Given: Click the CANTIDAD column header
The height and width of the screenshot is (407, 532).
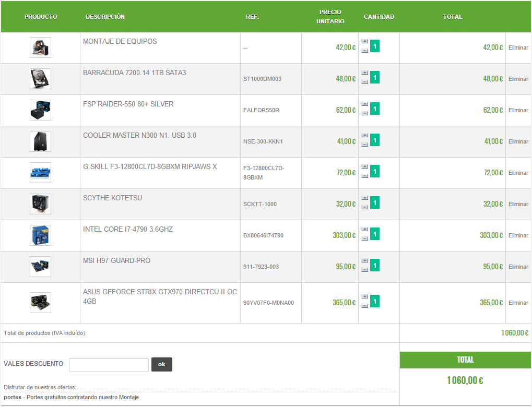Looking at the screenshot, I should 379,17.
